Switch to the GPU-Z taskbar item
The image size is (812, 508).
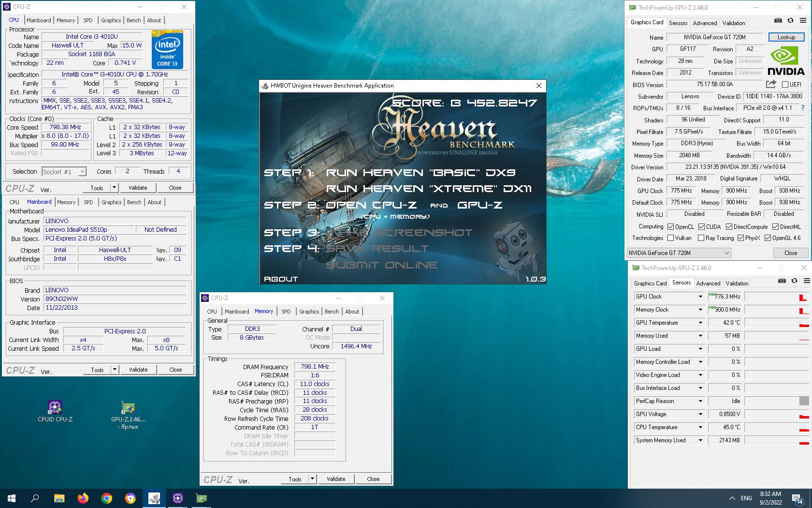[202, 498]
